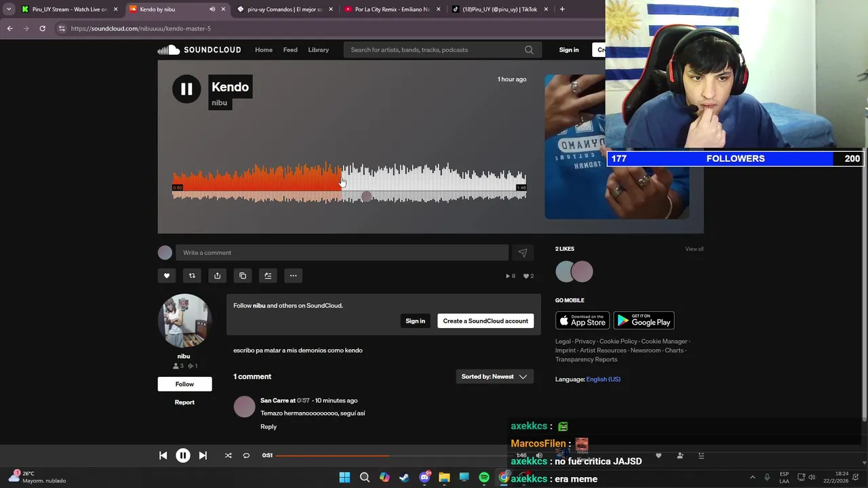This screenshot has width=868, height=488.
Task: Open Spotify from the taskbar
Action: coord(484,477)
